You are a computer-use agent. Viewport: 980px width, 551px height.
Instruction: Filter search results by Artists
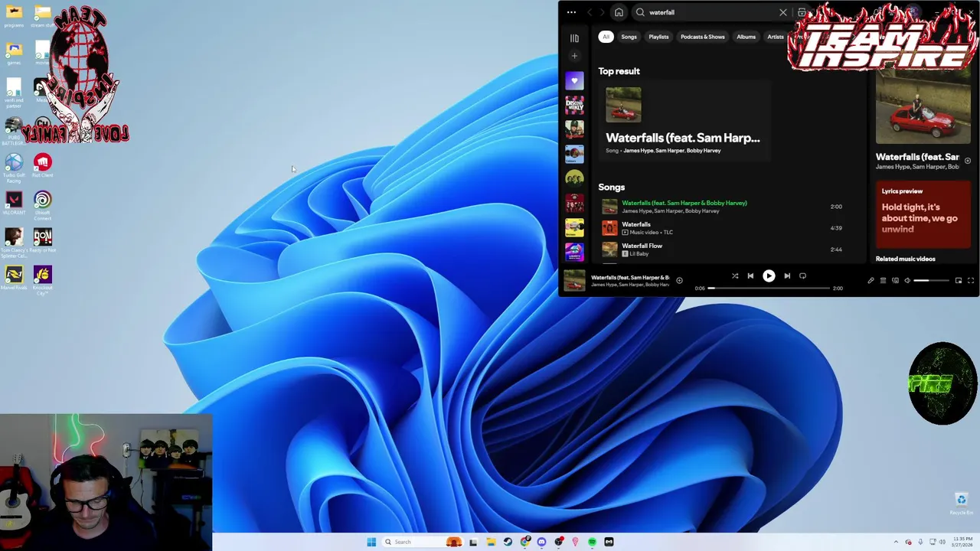[x=776, y=37]
